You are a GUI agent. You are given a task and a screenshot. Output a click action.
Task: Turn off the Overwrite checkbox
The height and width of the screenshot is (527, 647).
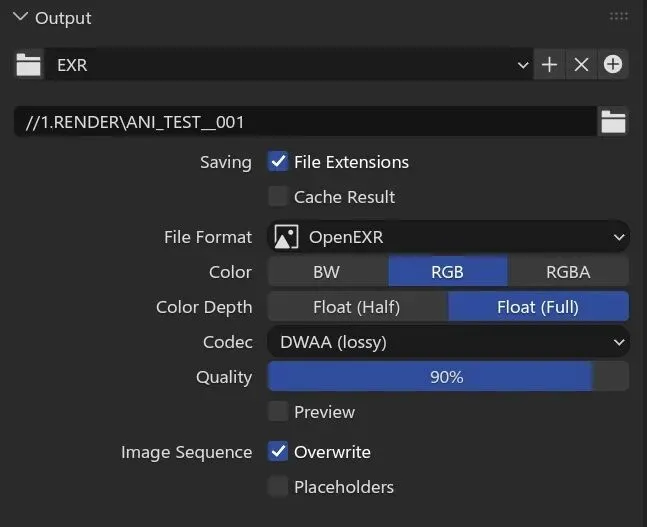pos(278,452)
